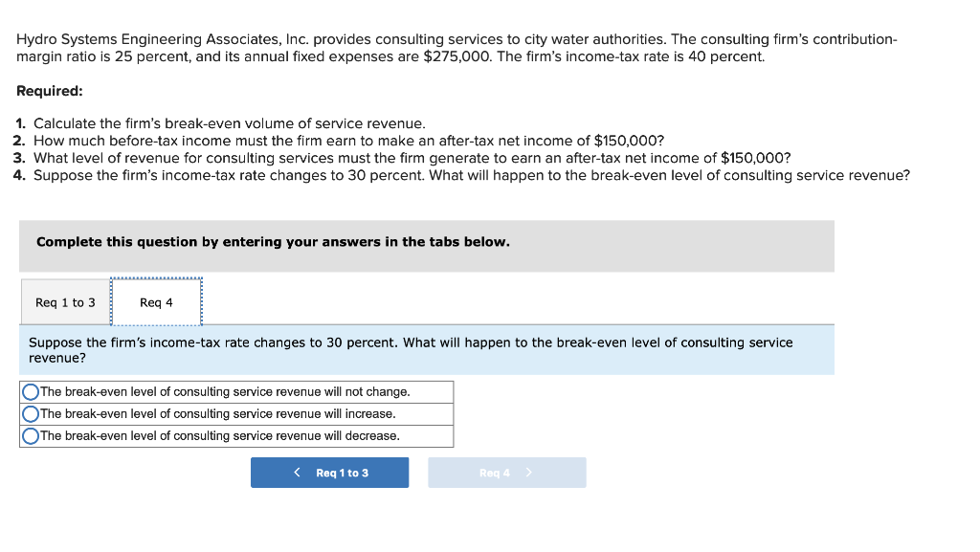Screen dimensions: 980x552
Task: Switch to the Req 1 to 3 tab
Action: pos(64,302)
